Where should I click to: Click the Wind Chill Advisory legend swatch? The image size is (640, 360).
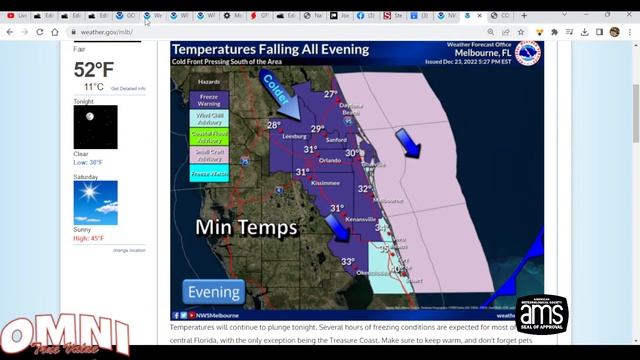209,118
